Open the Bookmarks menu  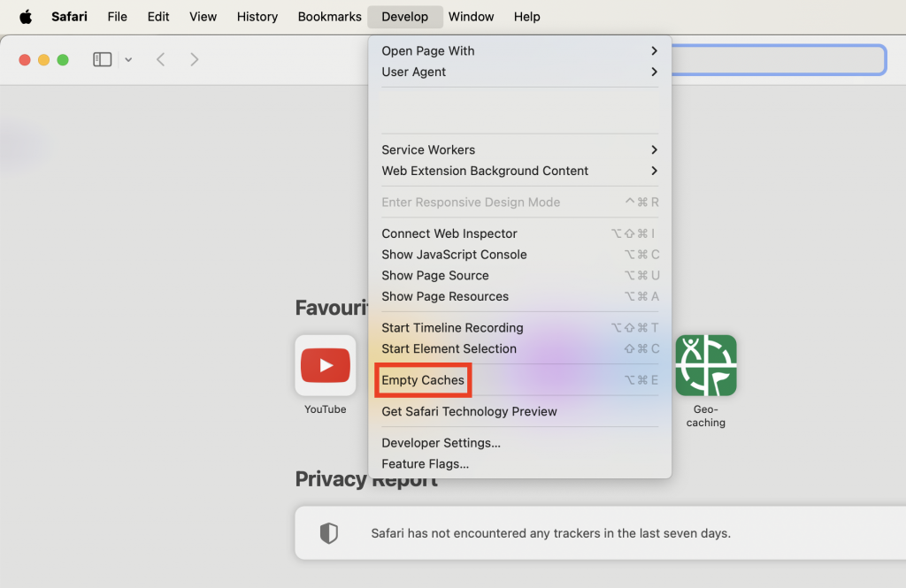pyautogui.click(x=329, y=16)
